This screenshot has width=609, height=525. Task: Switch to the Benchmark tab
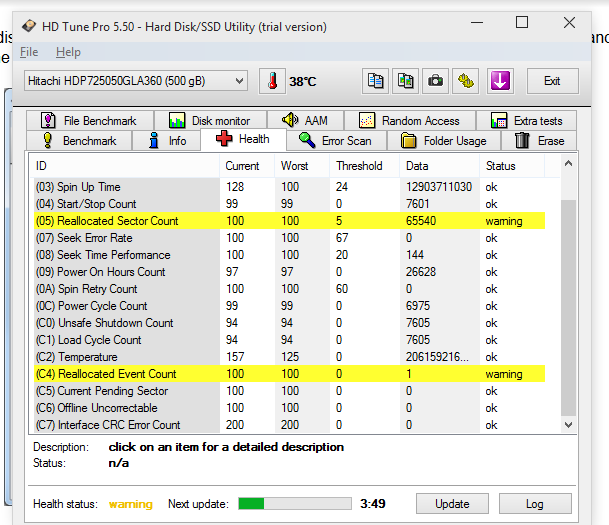79,141
